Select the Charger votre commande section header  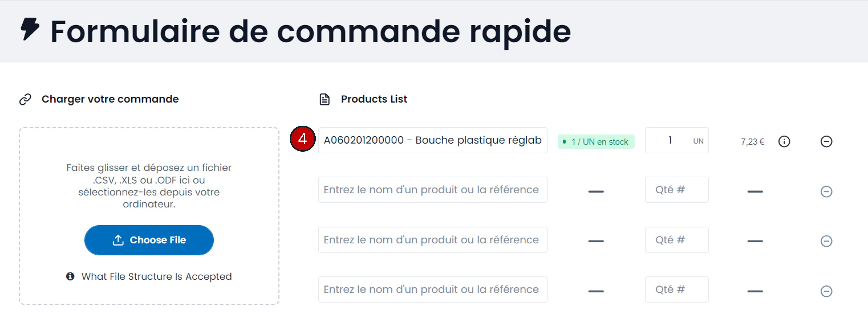click(110, 99)
